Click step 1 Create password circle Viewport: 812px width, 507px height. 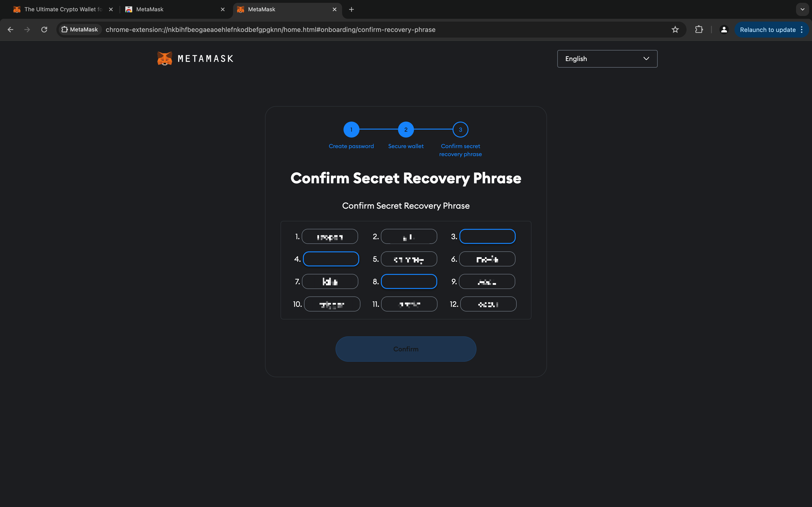351,129
